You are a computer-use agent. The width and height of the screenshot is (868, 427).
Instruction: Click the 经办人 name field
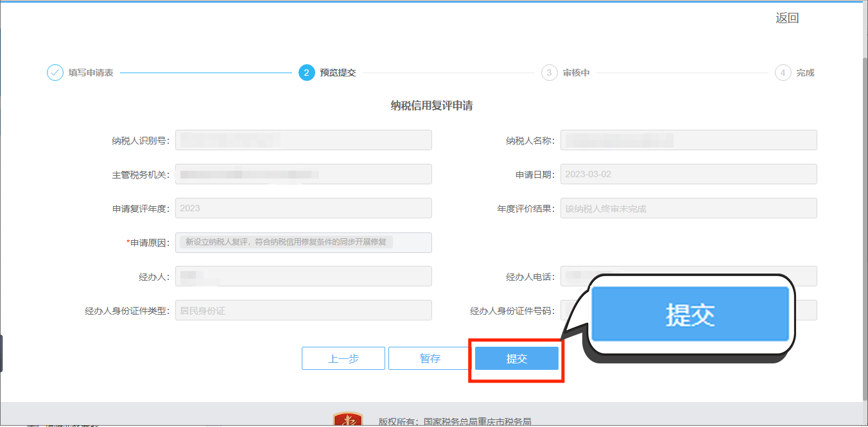pos(304,276)
